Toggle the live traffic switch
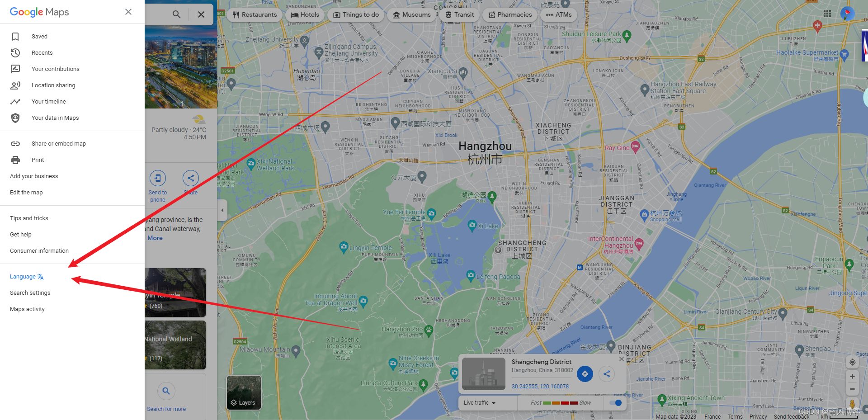This screenshot has height=420, width=868. tap(615, 403)
